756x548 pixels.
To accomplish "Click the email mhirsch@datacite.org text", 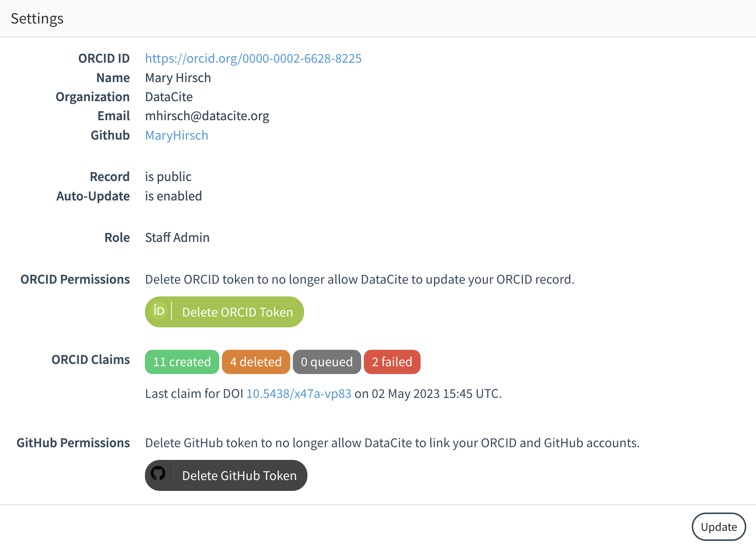I will point(207,116).
